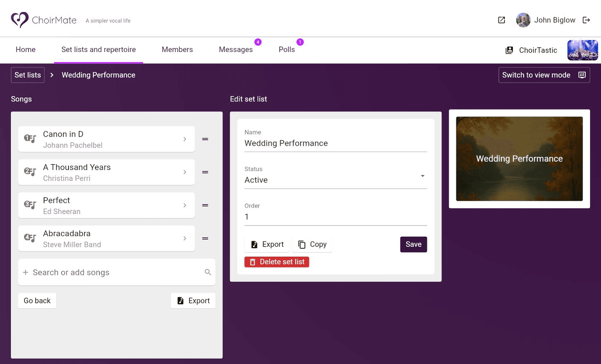Expand the Abracadabra song chevron
This screenshot has width=601, height=364.
[185, 238]
